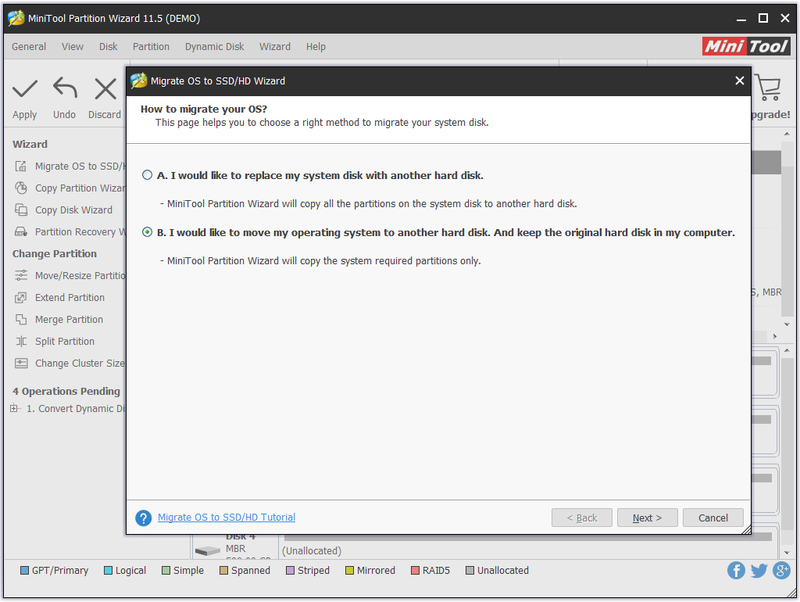Image resolution: width=800 pixels, height=602 pixels.
Task: Open the Dynamic Disk menu
Action: pos(214,46)
